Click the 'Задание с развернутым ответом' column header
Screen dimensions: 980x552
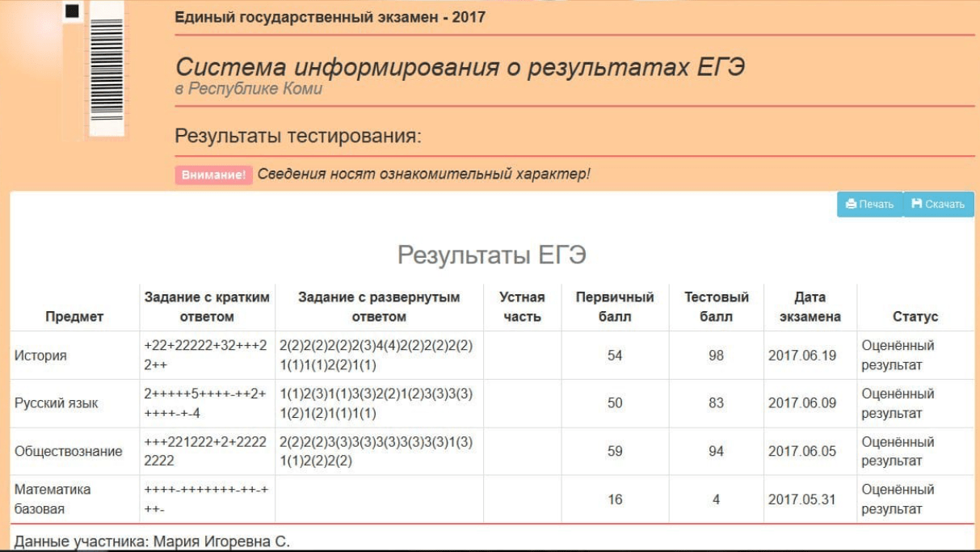379,307
